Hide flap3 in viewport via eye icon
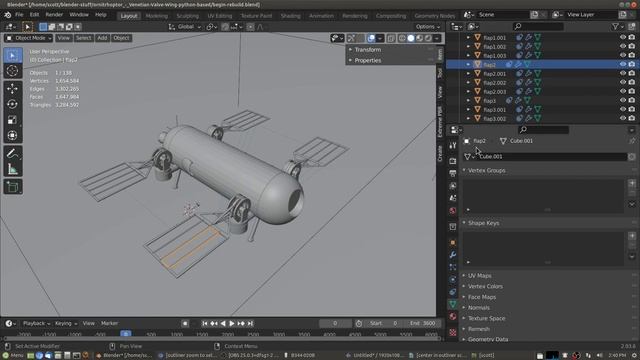 [622, 100]
